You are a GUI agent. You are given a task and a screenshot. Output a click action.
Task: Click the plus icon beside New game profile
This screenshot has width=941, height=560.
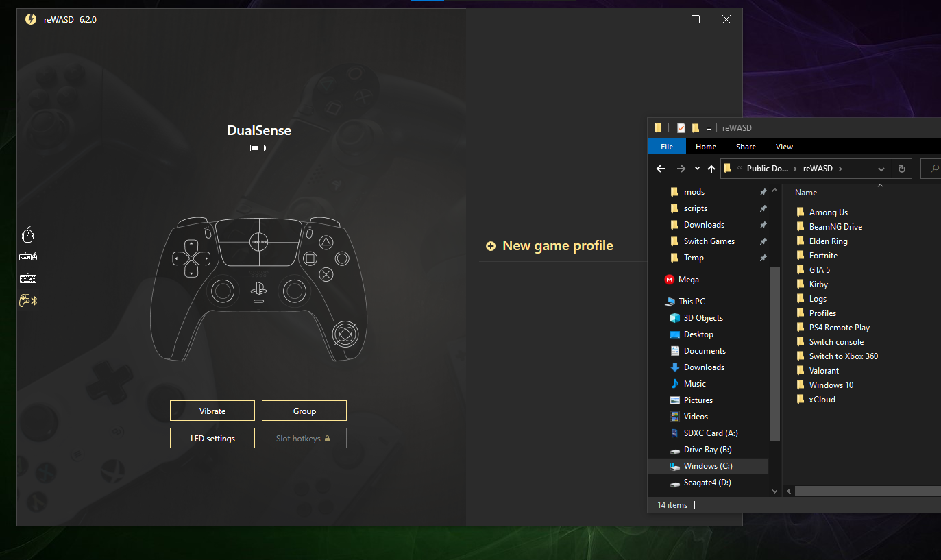(490, 246)
